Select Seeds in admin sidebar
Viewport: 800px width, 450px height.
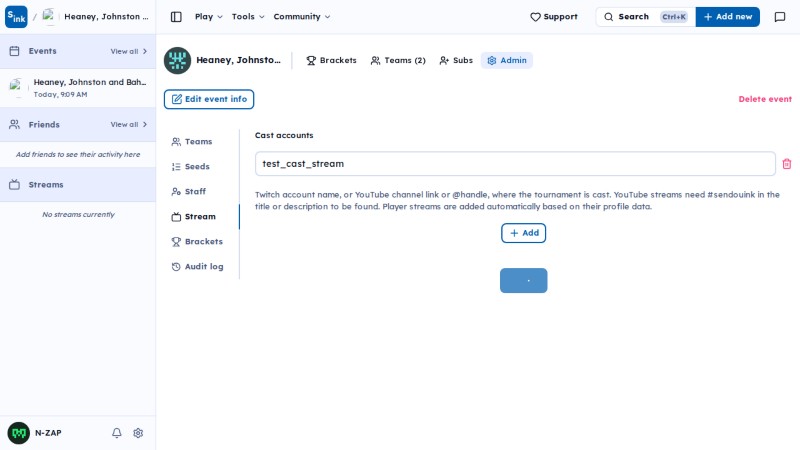coord(191,167)
